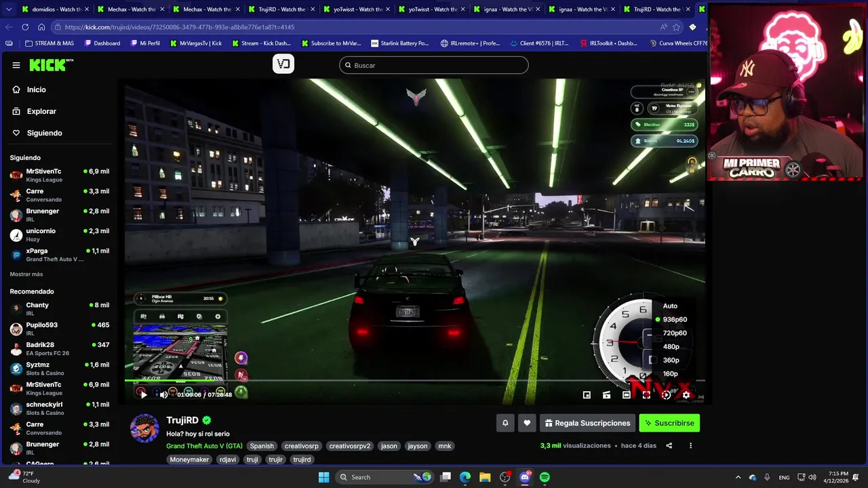The height and width of the screenshot is (488, 868).
Task: Open the IRLToolkit bookmark
Action: coord(609,43)
